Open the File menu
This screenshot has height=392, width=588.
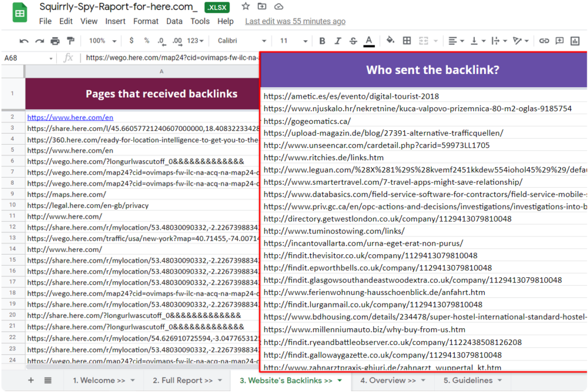tap(45, 21)
